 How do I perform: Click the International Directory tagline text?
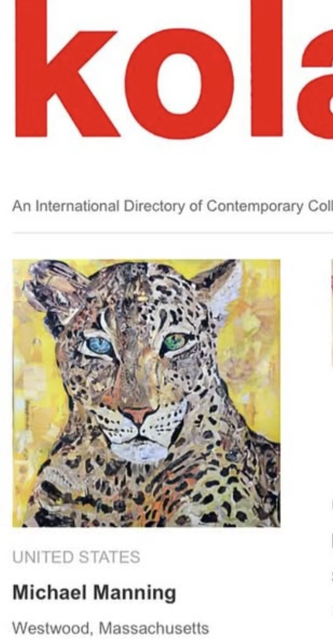173,207
